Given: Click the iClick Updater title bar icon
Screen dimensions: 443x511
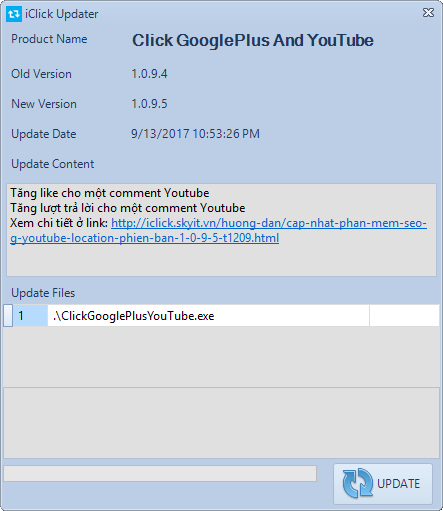Looking at the screenshot, I should coord(14,14).
